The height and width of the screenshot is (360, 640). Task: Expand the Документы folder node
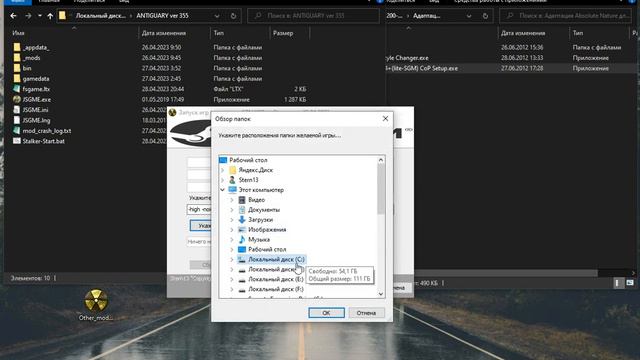232,210
